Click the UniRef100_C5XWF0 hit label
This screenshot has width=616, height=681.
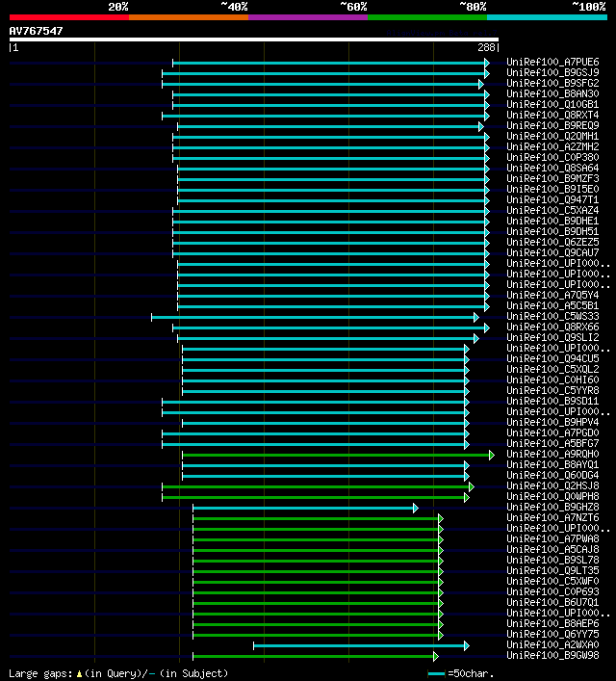[x=552, y=581]
